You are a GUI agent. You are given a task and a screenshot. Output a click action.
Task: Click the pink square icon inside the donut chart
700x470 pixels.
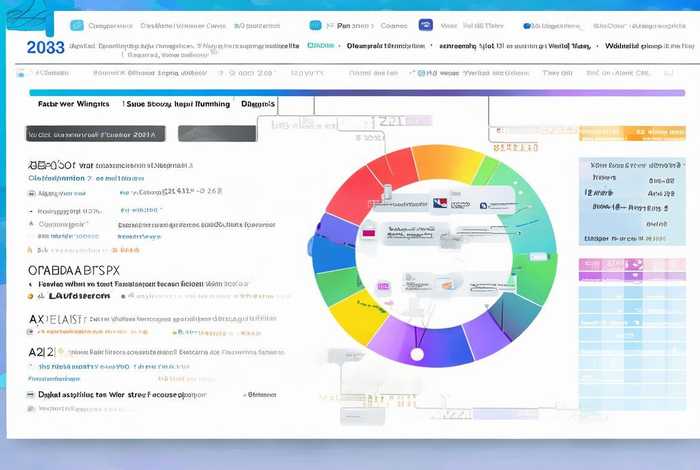pos(368,233)
